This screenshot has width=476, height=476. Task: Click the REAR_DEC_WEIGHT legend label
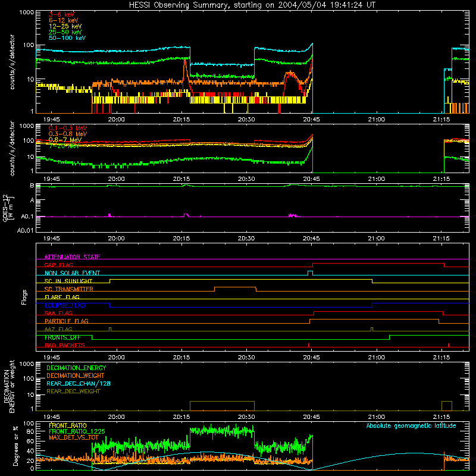click(73, 392)
